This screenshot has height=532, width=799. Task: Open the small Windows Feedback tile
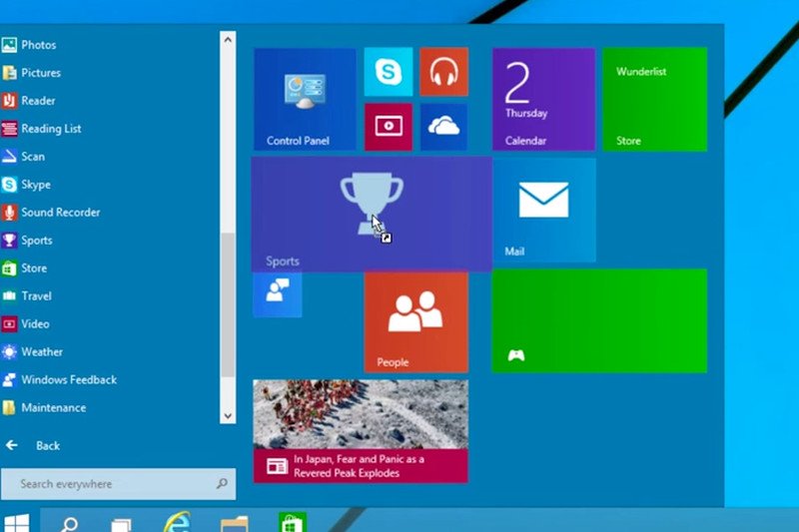click(x=278, y=294)
